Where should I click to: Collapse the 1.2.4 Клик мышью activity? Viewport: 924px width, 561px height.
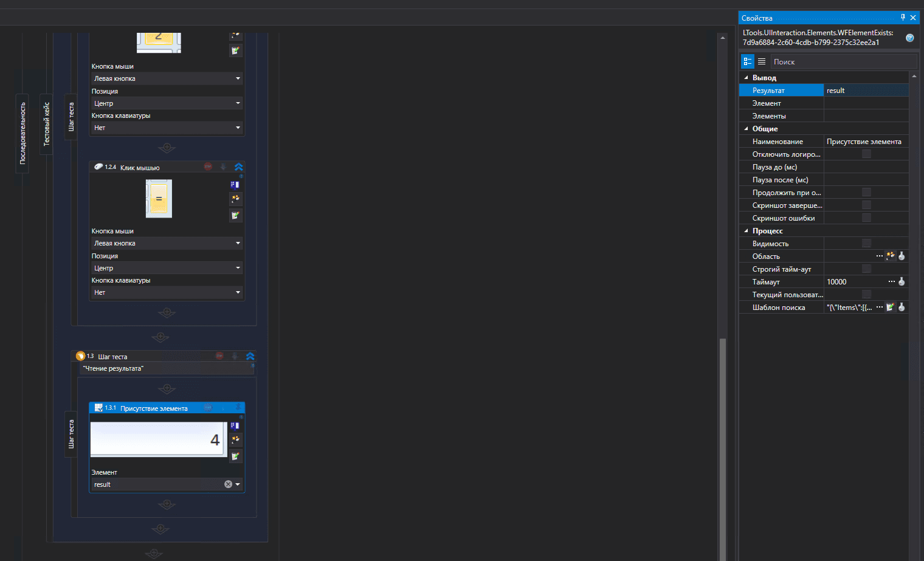(238, 167)
